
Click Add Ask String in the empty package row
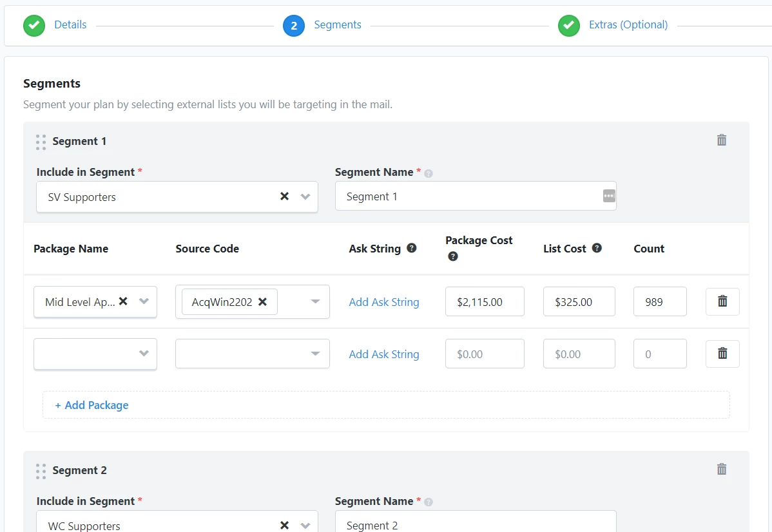(384, 354)
